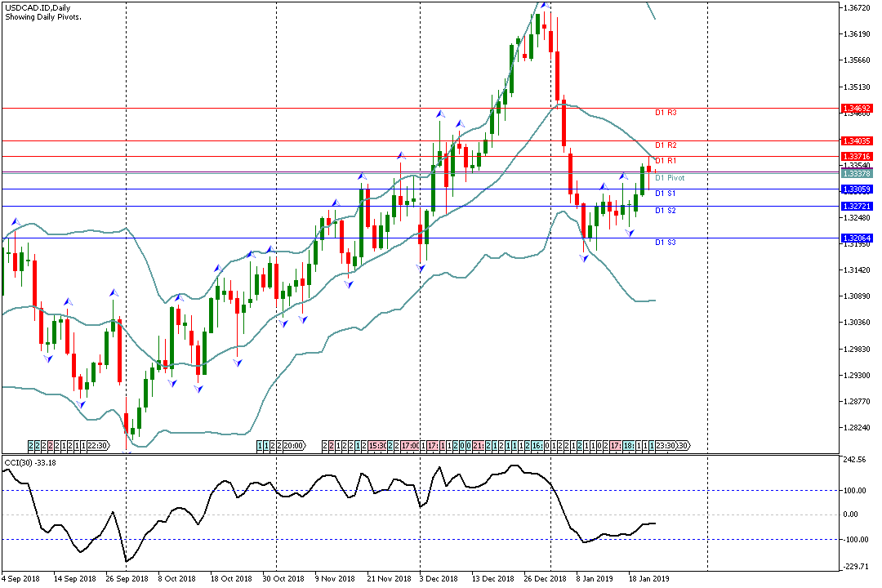Image resolution: width=882 pixels, height=588 pixels.
Task: Select the D1 R2 resistance label
Action: click(x=666, y=145)
